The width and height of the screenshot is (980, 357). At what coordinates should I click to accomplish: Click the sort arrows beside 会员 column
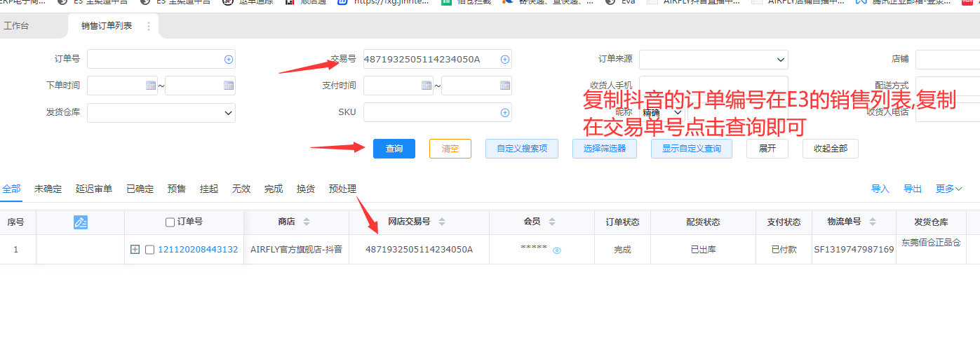tap(552, 222)
